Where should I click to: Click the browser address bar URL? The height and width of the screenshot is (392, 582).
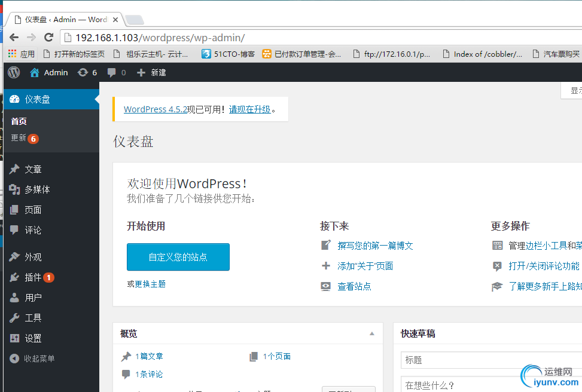point(160,38)
